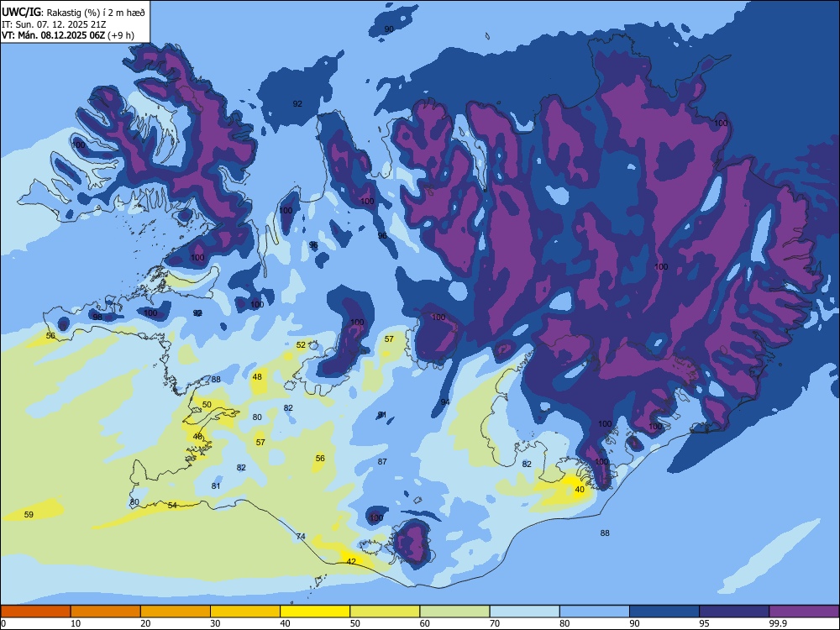Click the map value '98' on the western peninsula
This screenshot has width=840, height=630.
(x=97, y=318)
